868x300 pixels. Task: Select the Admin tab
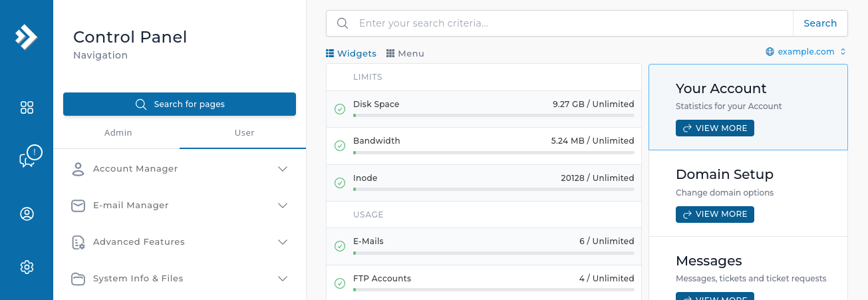coord(118,133)
